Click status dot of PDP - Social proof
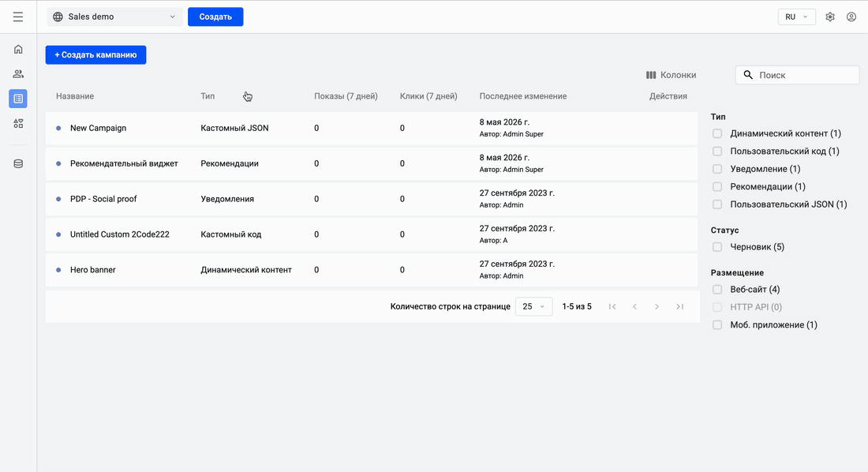The width and height of the screenshot is (868, 472). pyautogui.click(x=58, y=199)
